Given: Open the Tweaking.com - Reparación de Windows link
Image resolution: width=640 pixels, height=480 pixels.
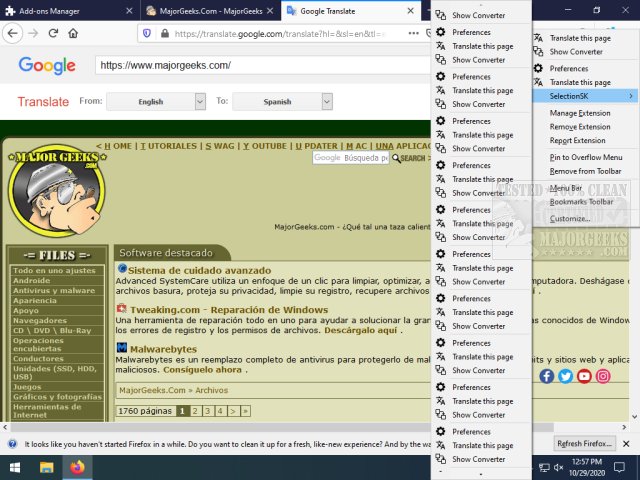Looking at the screenshot, I should (x=229, y=310).
